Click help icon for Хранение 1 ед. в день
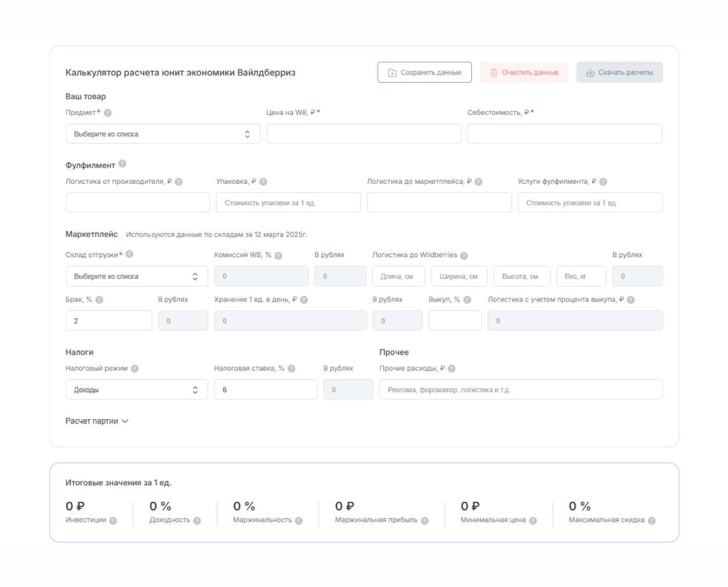Image resolution: width=728 pixels, height=587 pixels. pyautogui.click(x=304, y=300)
